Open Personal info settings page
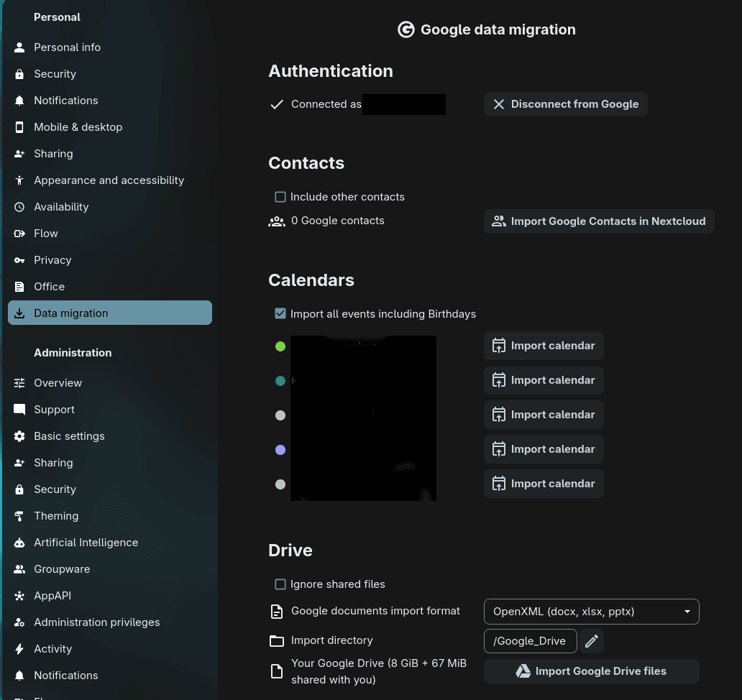Viewport: 742px width, 700px height. coord(67,47)
